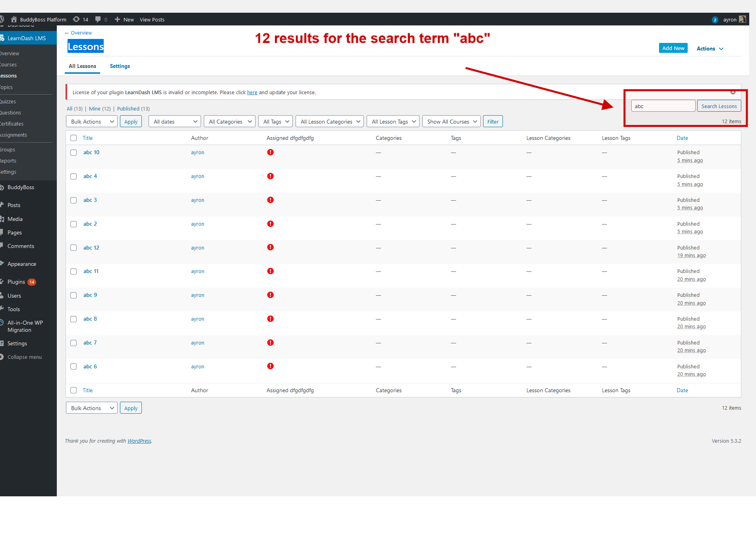Click Collapse menu in sidebar
The width and height of the screenshot is (756, 544).
point(24,357)
